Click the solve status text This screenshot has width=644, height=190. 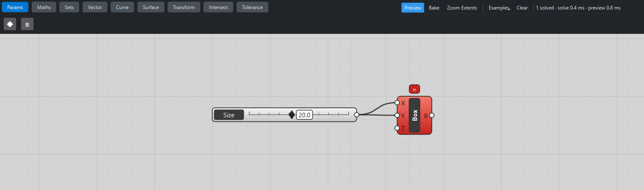[x=578, y=7]
